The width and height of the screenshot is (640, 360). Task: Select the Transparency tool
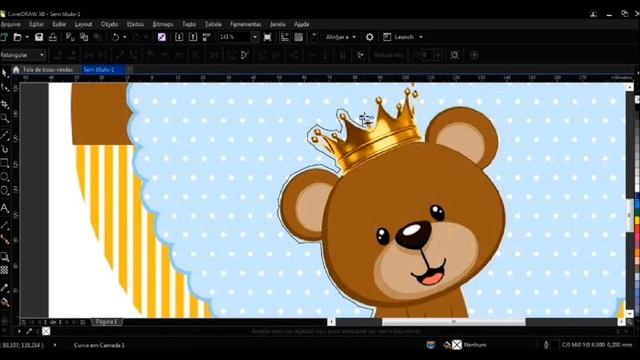(5, 270)
